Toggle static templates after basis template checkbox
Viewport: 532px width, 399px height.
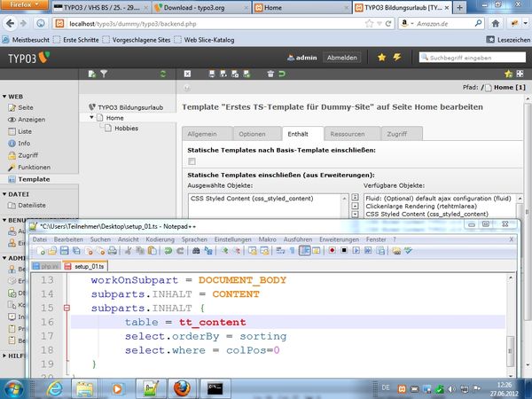pos(192,160)
